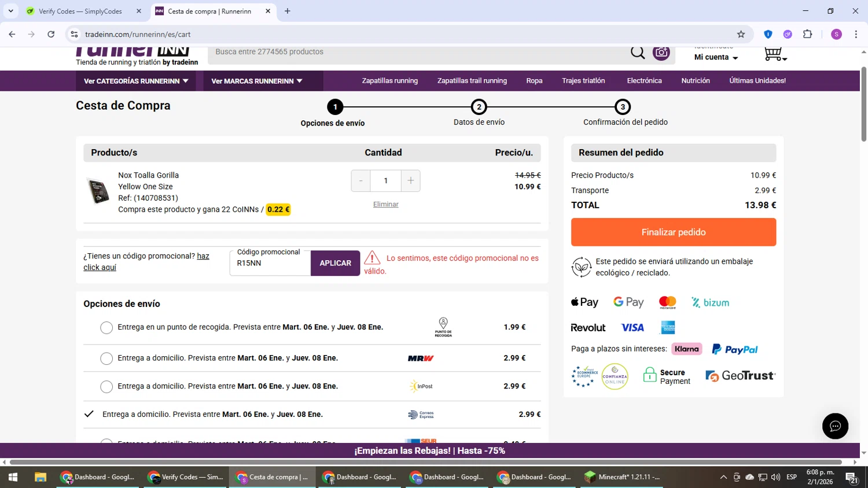Screen dimensions: 868x488
Task: View site information icon in address bar
Action: (x=74, y=34)
